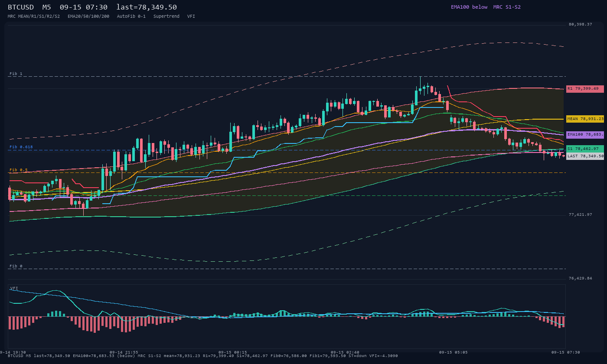Click mean=78,931.23 in the bottom status line
Screen dimensions: 607x364
click(183, 356)
